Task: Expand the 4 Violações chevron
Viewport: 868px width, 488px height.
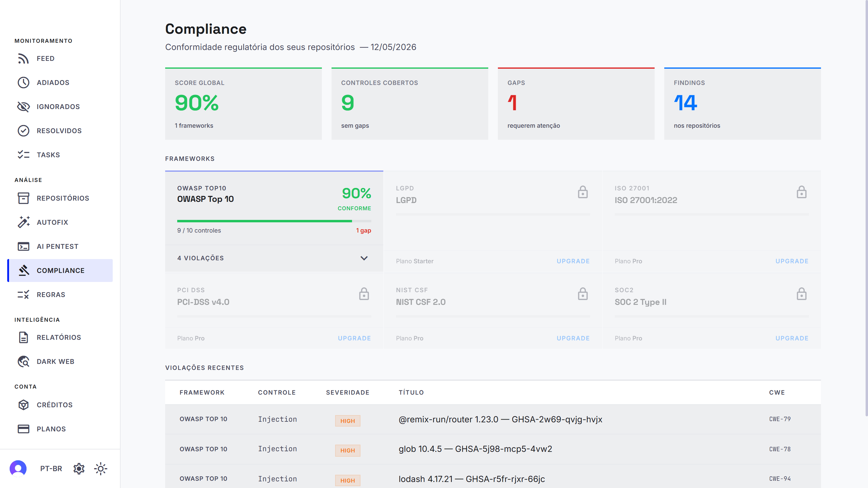Action: [x=364, y=258]
